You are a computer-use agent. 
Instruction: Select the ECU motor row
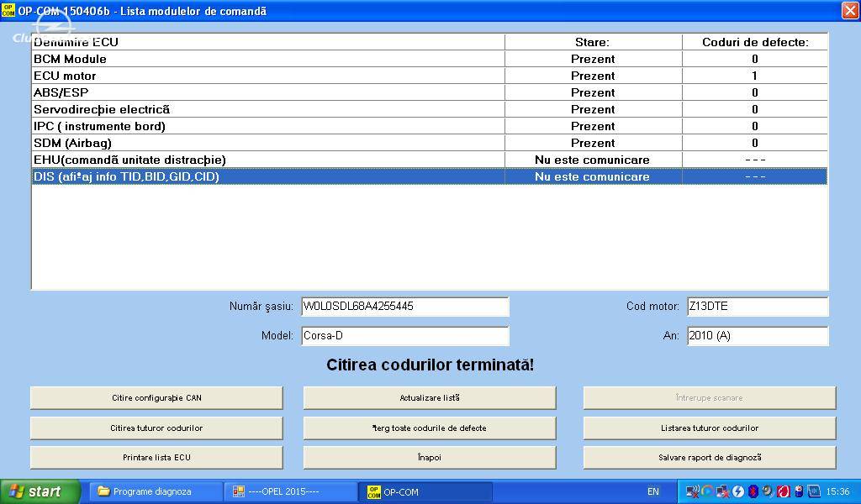click(x=430, y=76)
